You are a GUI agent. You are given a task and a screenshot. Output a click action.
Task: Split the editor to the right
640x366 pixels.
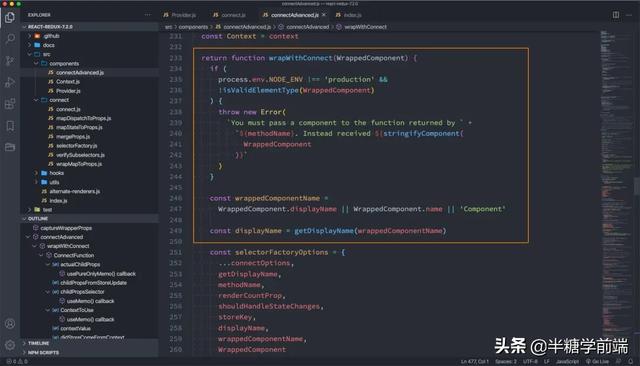point(616,15)
